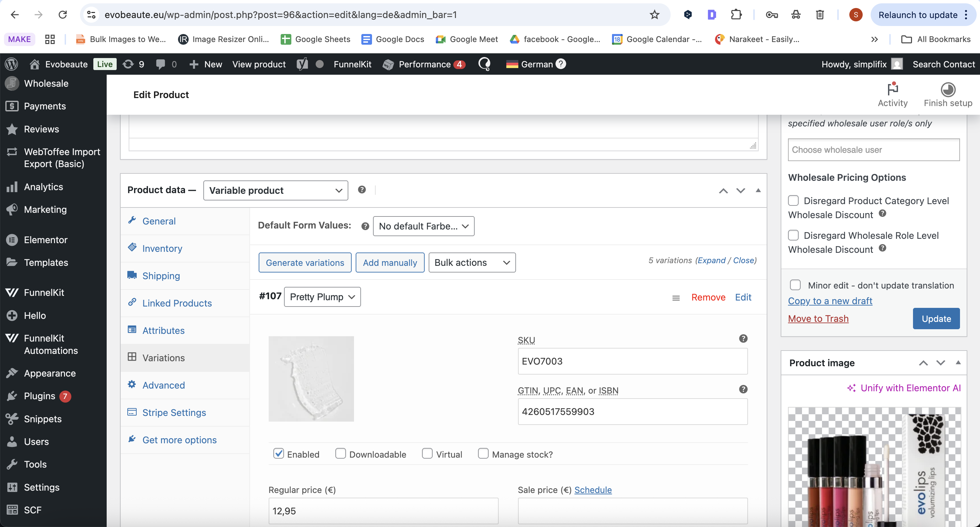The image size is (980, 527).
Task: Open the Pretty Plump variation dropdown
Action: 322,297
